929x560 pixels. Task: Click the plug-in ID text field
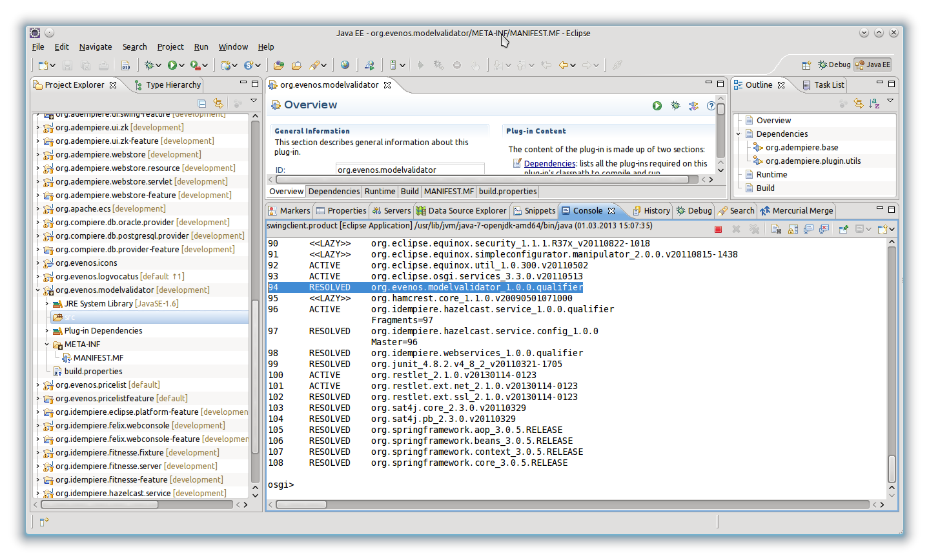tap(409, 170)
